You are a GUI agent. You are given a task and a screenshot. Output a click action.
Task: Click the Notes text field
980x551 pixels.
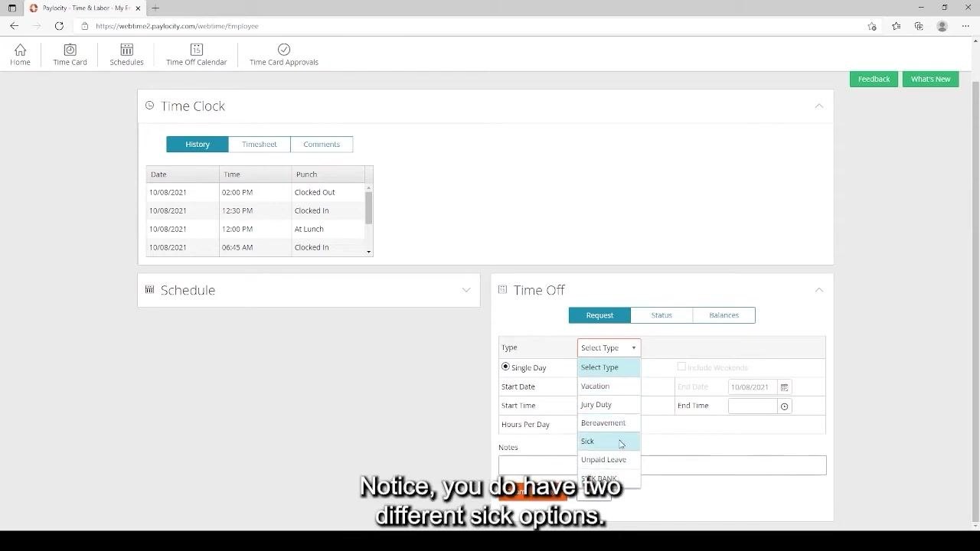(662, 465)
